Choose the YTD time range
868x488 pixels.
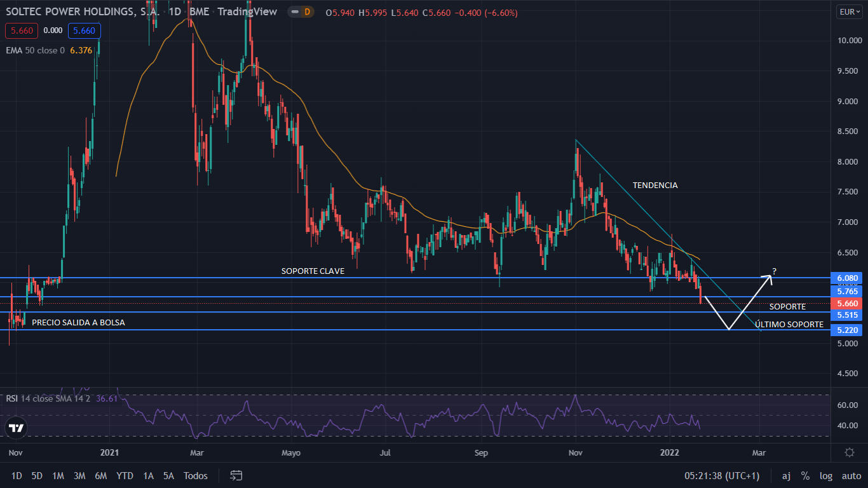coord(125,475)
